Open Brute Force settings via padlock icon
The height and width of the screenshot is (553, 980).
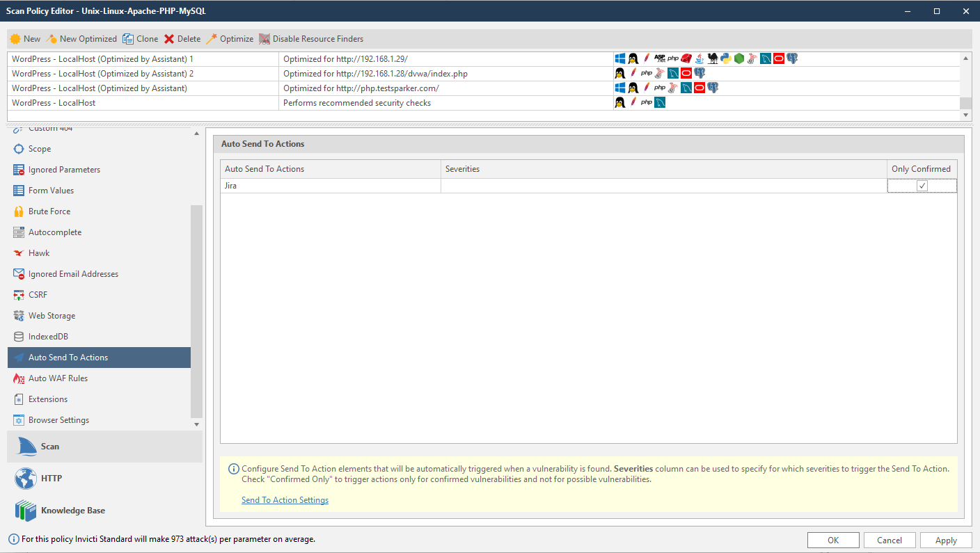pos(19,211)
